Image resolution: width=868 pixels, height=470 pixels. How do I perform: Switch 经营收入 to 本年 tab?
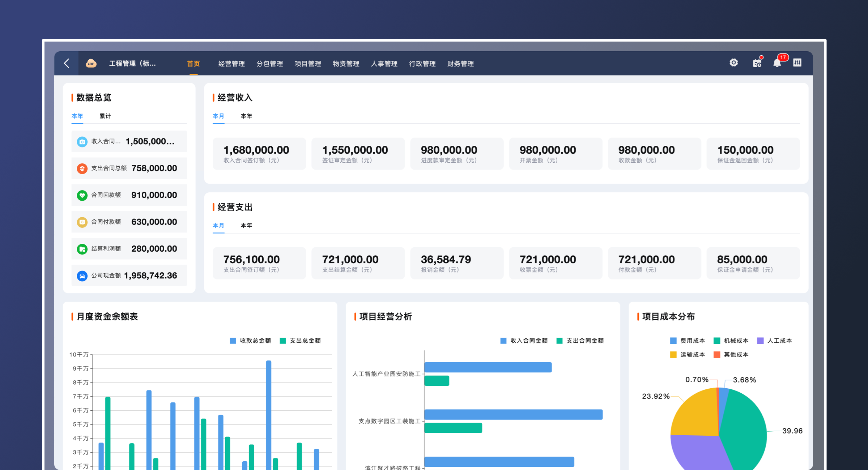coord(246,116)
